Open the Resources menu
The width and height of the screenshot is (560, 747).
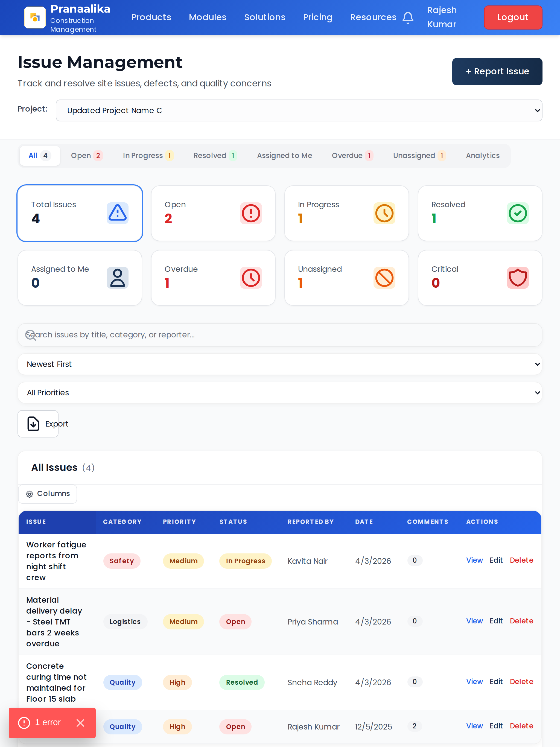pyautogui.click(x=373, y=17)
